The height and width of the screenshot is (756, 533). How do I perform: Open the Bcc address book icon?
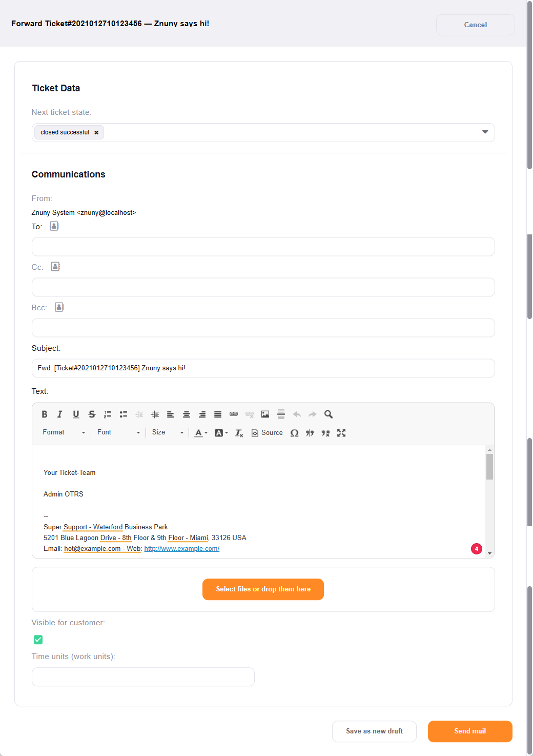tap(59, 307)
